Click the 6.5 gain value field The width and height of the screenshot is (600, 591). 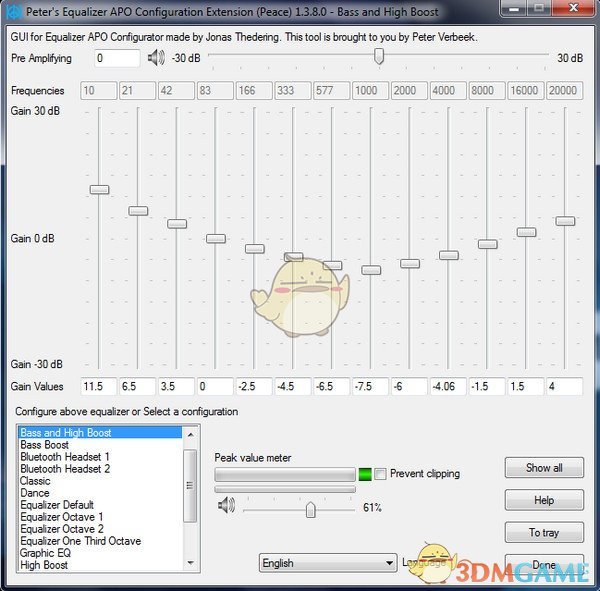138,386
